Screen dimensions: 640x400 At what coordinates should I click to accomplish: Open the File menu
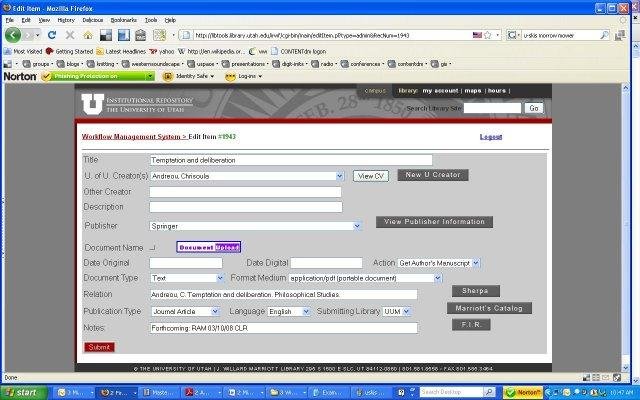[9, 20]
